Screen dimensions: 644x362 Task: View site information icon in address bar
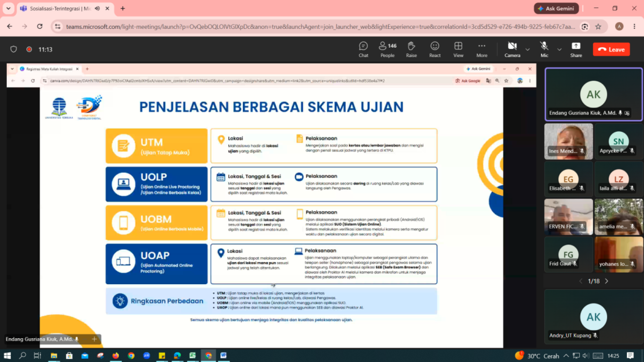click(x=57, y=26)
